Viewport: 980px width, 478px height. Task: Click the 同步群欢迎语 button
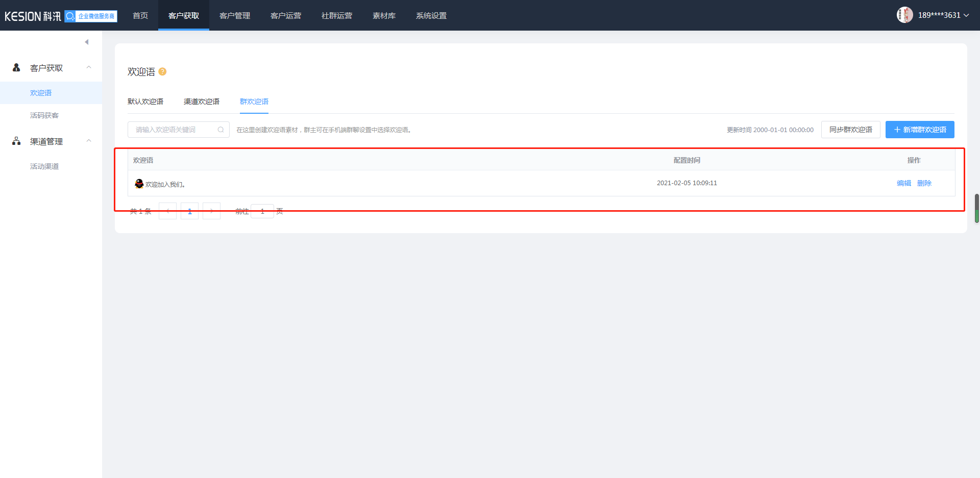point(850,130)
